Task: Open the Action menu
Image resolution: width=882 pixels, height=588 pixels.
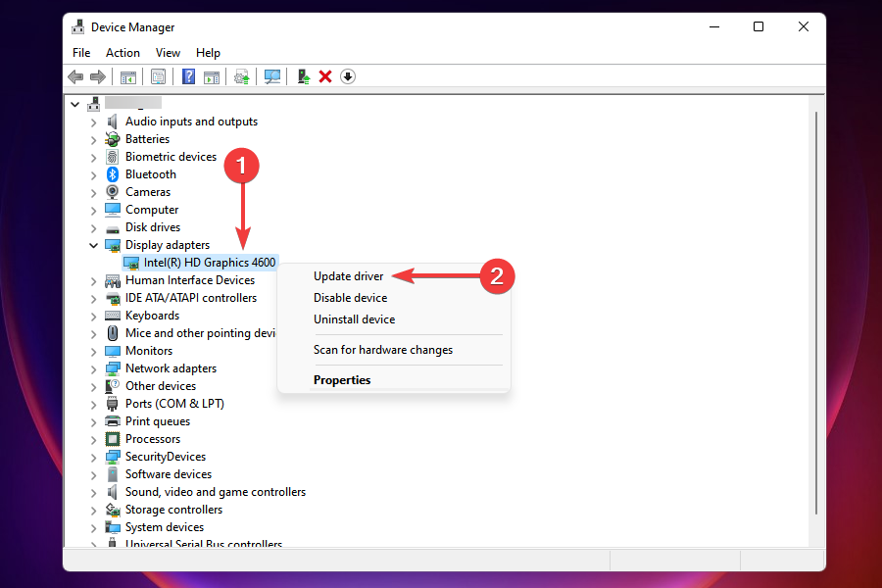Action: 122,53
